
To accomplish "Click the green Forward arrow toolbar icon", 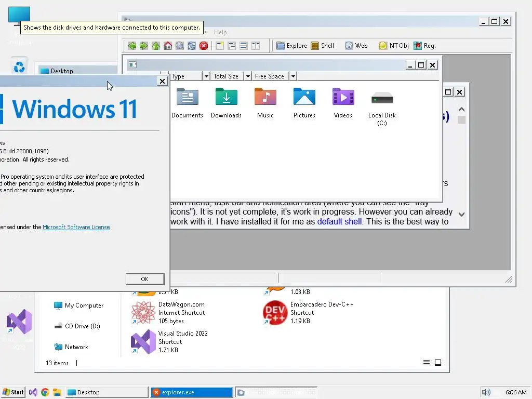I will [144, 46].
